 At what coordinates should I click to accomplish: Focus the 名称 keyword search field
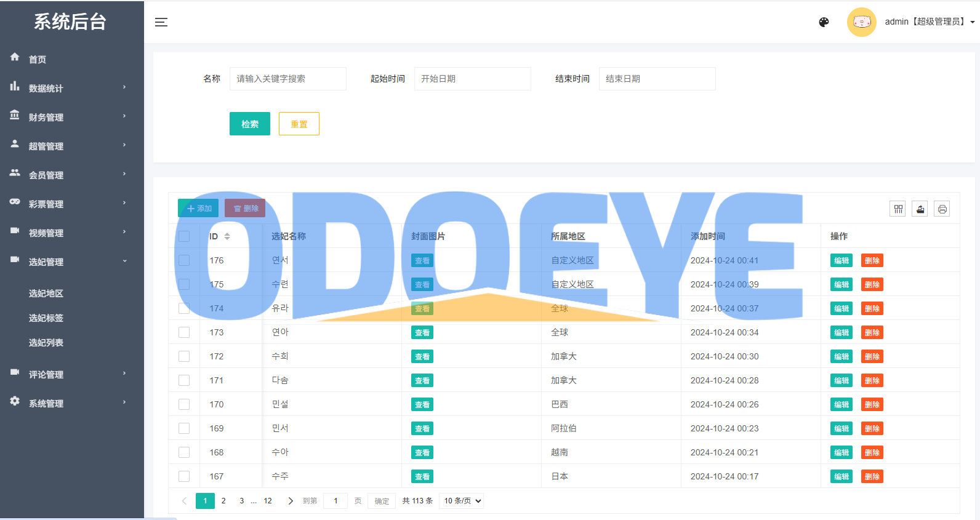pyautogui.click(x=287, y=79)
